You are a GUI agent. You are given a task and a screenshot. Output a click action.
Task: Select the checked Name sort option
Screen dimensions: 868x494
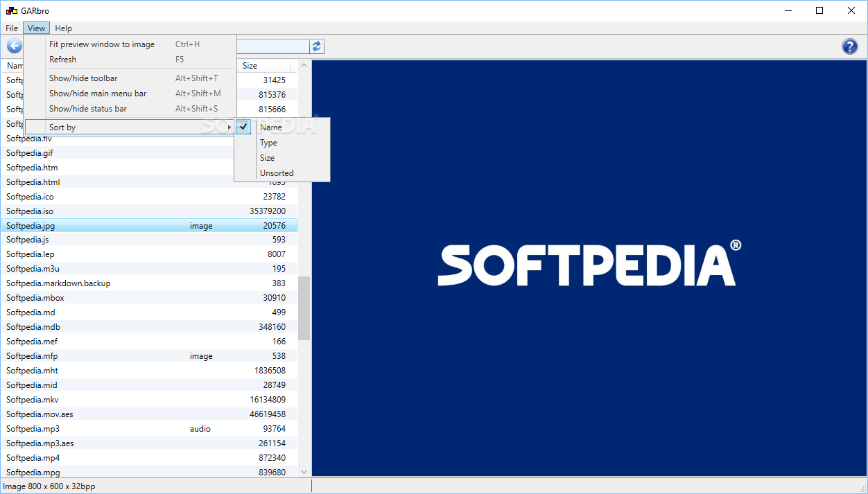click(x=282, y=127)
